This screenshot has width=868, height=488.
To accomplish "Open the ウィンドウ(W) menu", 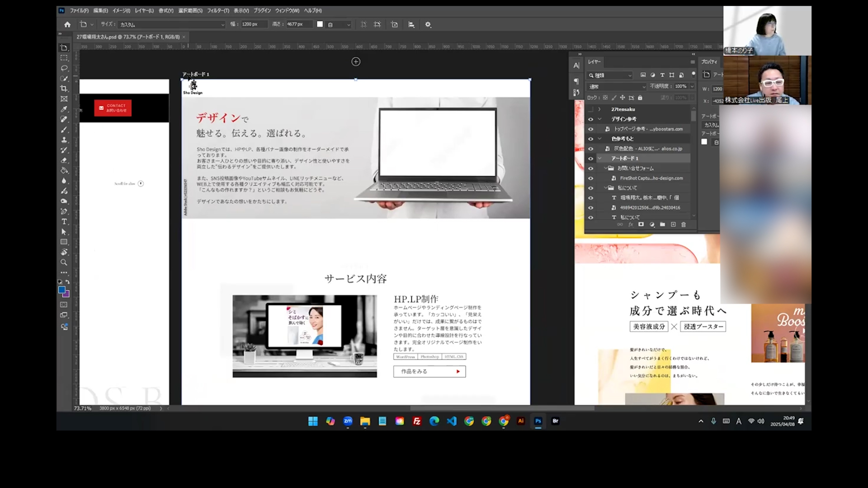I will pos(287,10).
